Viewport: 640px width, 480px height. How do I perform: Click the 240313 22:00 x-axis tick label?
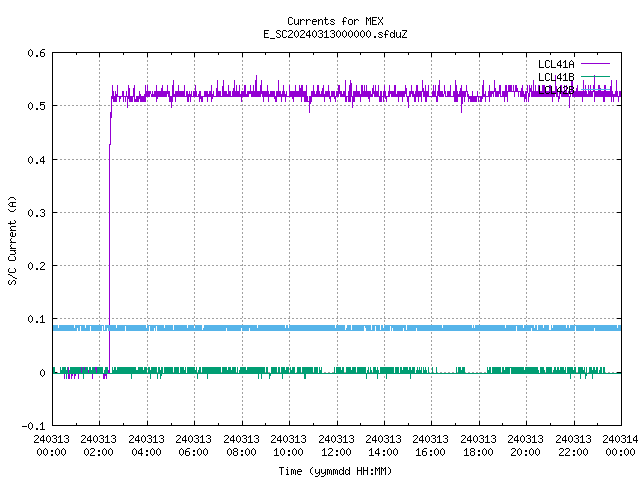(574, 445)
